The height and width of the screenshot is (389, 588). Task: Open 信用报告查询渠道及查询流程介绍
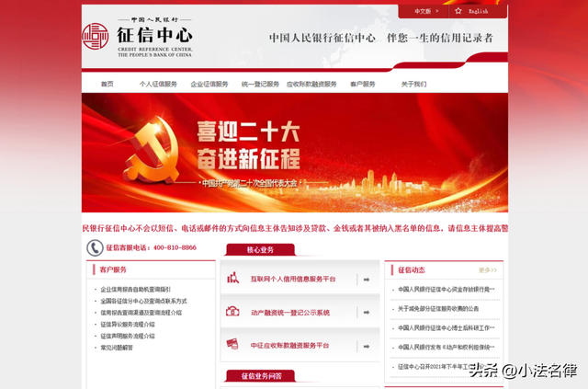point(141,313)
